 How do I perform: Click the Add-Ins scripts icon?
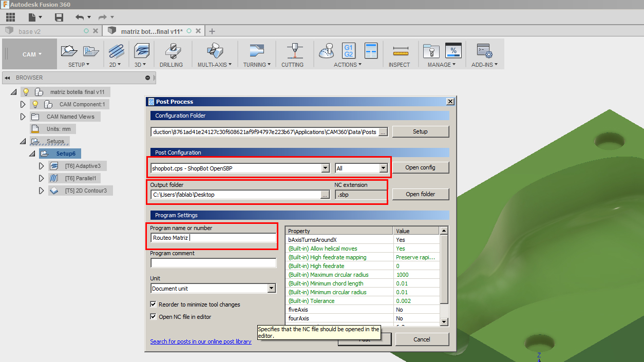tap(485, 51)
